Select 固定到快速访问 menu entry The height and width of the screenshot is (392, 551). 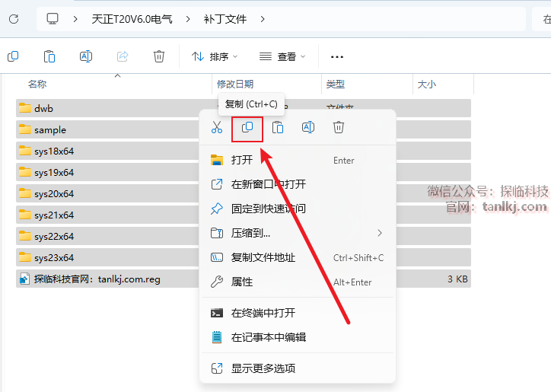point(268,209)
